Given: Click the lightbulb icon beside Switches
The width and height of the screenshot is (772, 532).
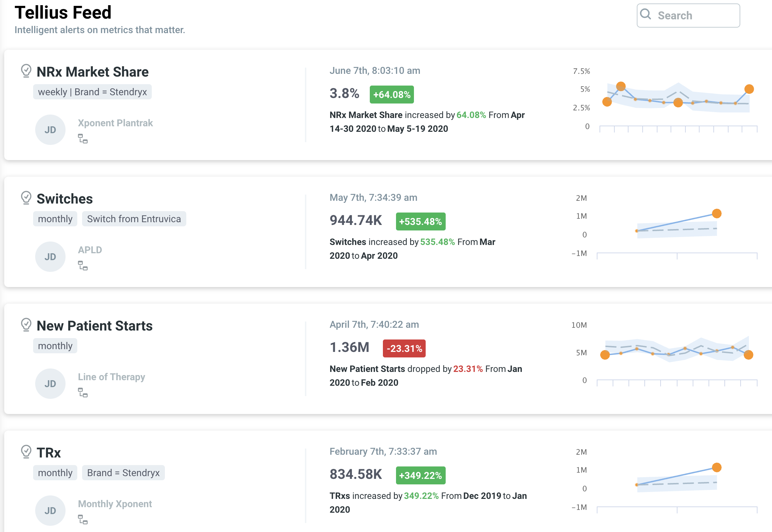Looking at the screenshot, I should (x=26, y=198).
